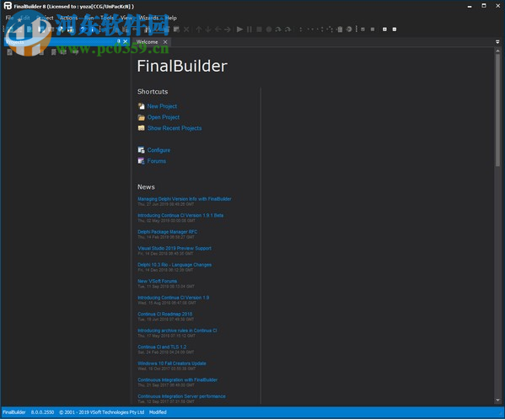Open news 'Delphi 10.3 Rio - Language Changes'
This screenshot has height=420, width=505.
175,265
